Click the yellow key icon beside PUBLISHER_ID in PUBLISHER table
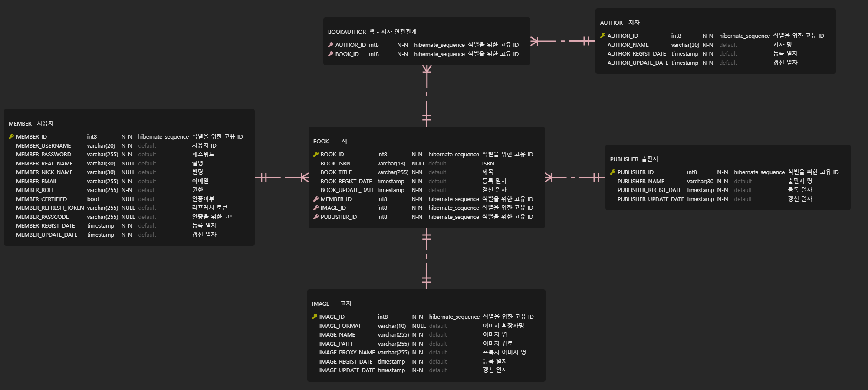Viewport: 868px width, 390px height. [613, 172]
